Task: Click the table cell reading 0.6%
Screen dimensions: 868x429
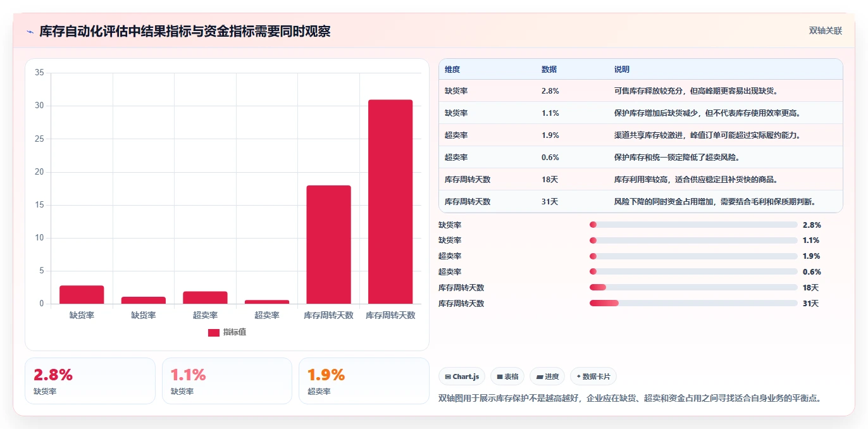Action: click(550, 158)
